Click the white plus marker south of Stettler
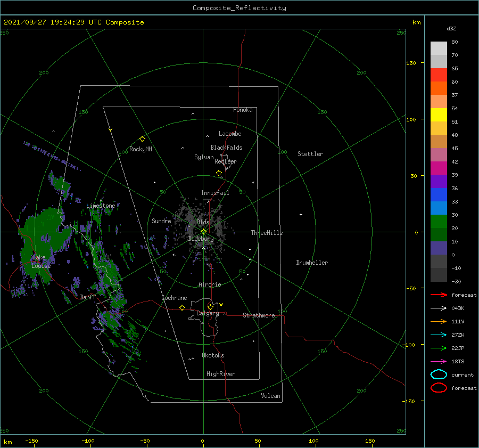Image resolution: width=479 pixels, height=448 pixels. pyautogui.click(x=301, y=214)
